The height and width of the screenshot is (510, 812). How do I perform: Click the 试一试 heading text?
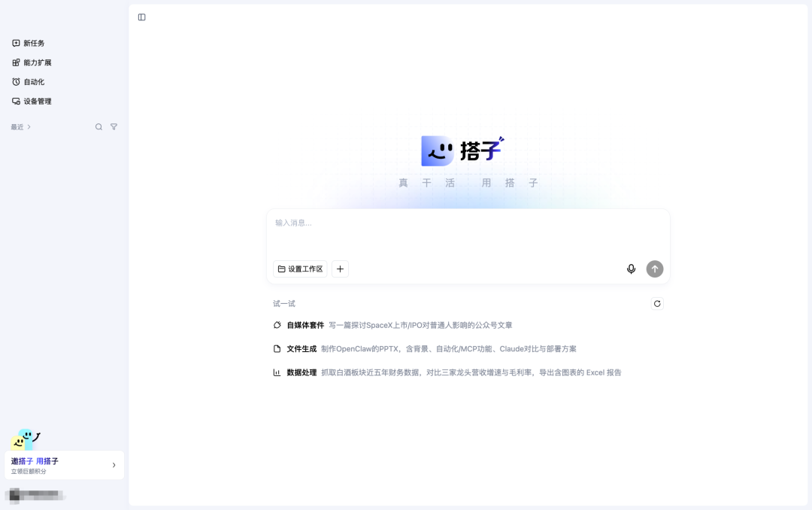(283, 304)
